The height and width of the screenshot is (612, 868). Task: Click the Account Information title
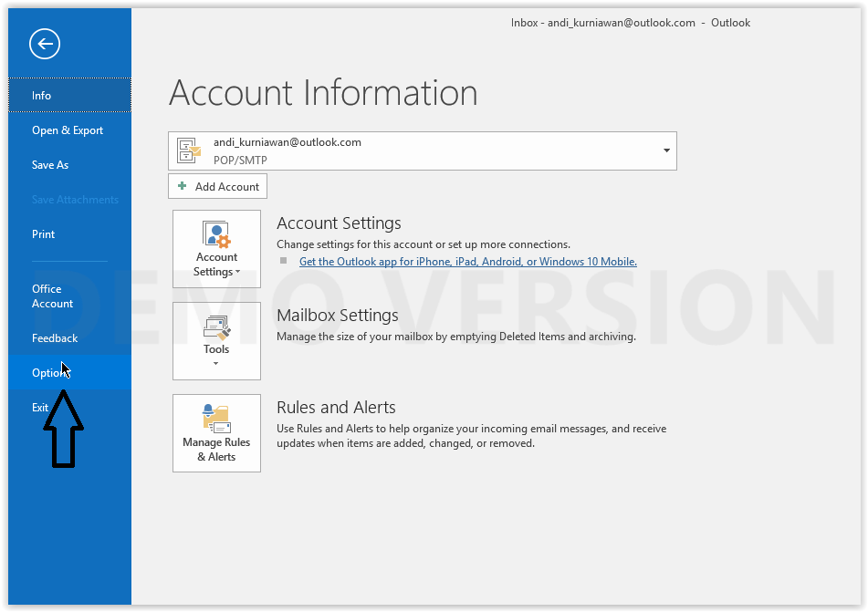pos(323,93)
